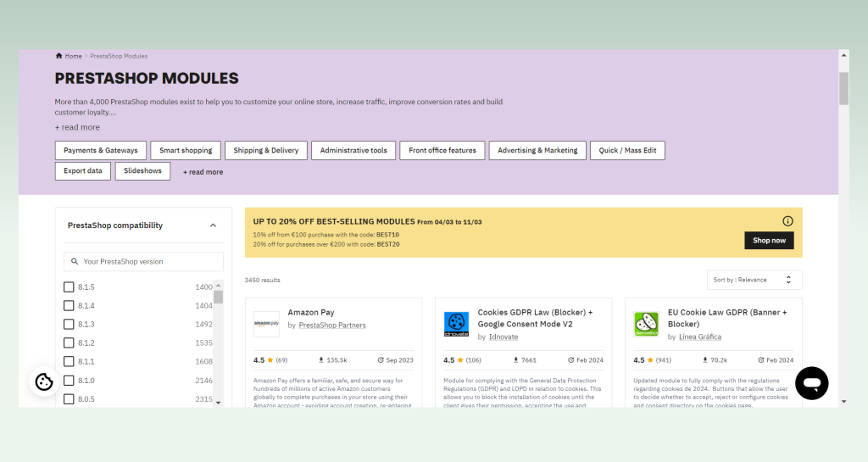Viewport: 868px width, 462px height.
Task: Click the Linea Grafica module logo
Action: point(646,324)
